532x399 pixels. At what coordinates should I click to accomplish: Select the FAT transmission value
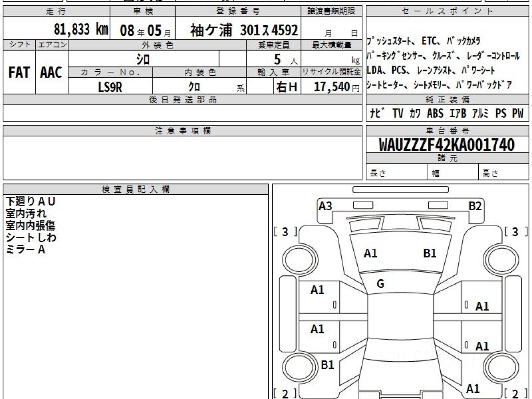[19, 72]
